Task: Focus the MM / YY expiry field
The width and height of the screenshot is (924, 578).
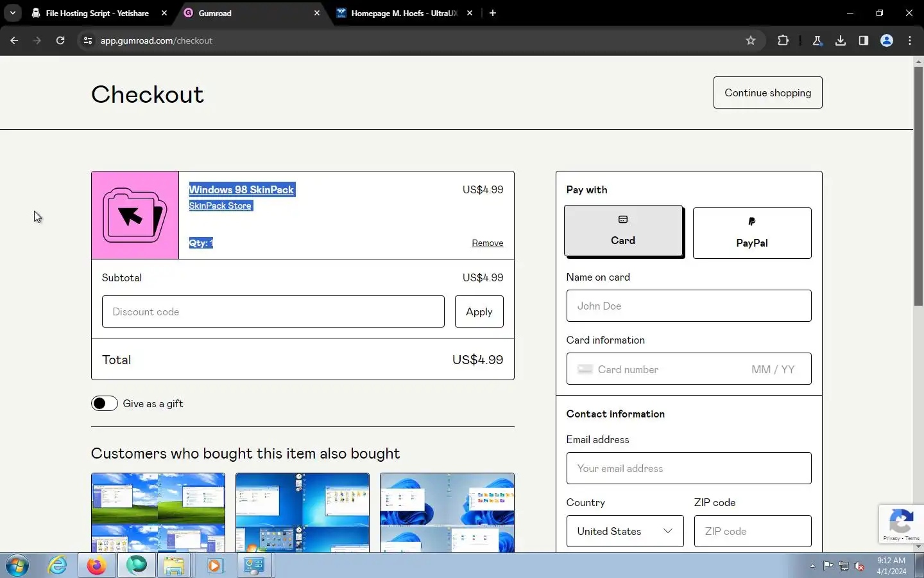Action: pyautogui.click(x=773, y=369)
